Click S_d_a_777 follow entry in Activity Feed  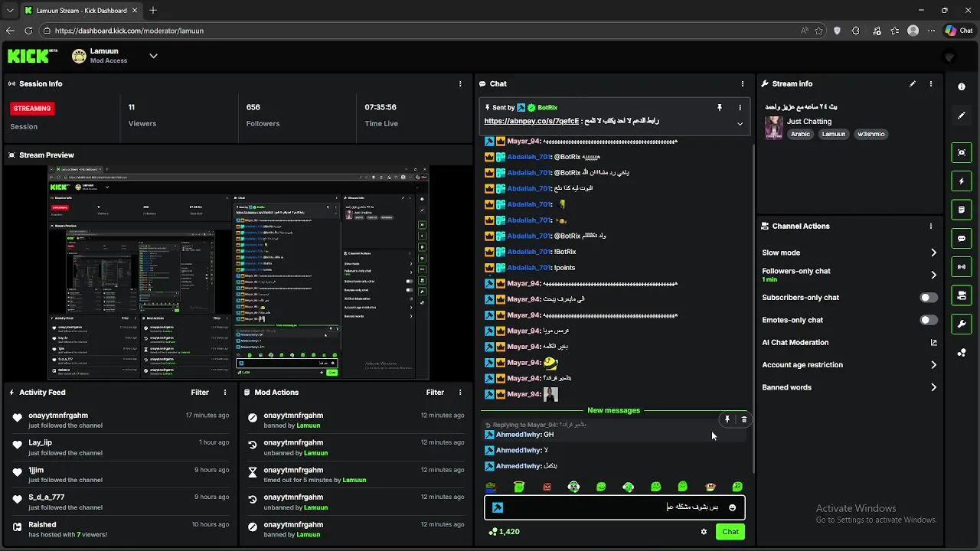(122, 502)
